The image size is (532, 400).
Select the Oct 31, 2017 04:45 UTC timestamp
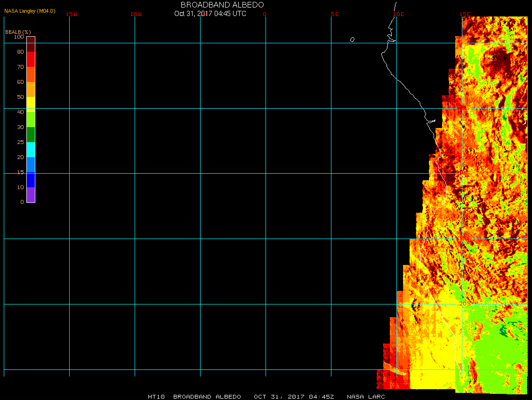click(210, 14)
